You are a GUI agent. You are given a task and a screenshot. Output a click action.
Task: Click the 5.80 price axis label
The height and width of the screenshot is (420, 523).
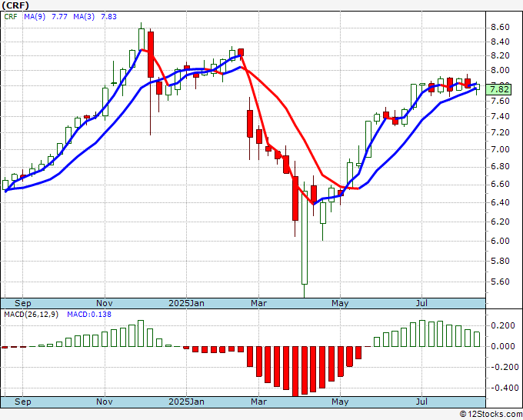(500, 261)
